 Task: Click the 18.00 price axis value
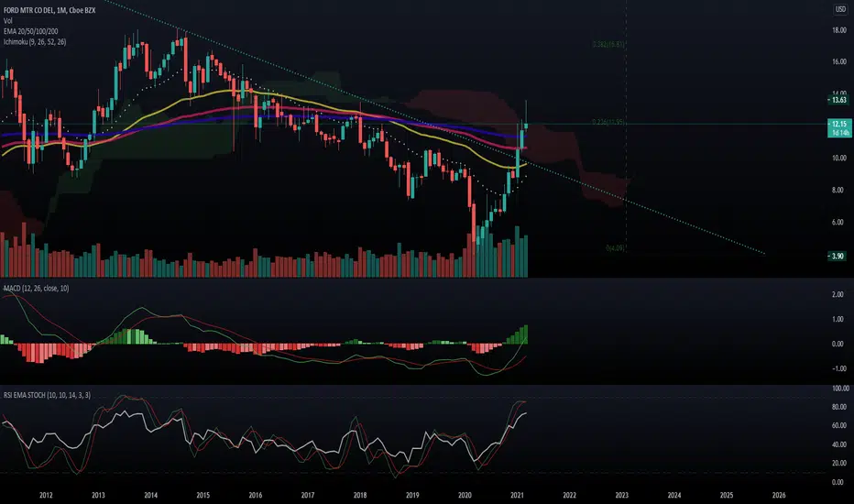click(839, 30)
